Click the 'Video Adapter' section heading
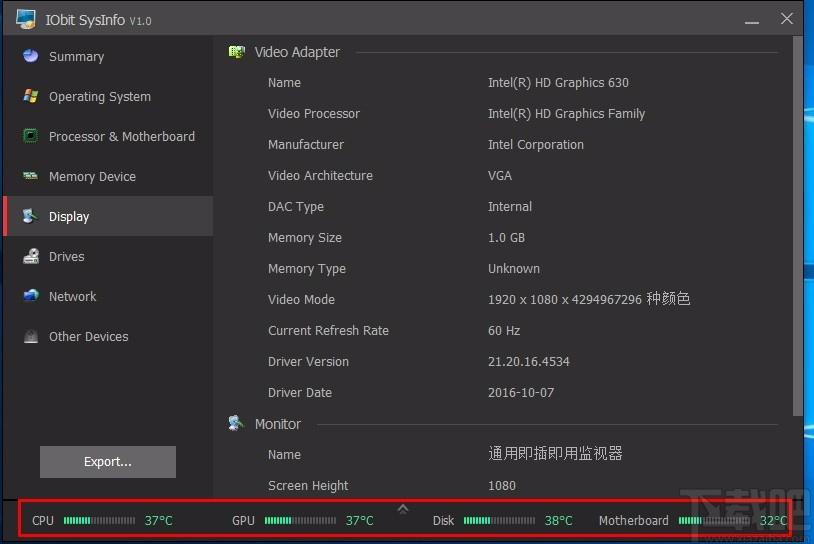 pyautogui.click(x=297, y=52)
